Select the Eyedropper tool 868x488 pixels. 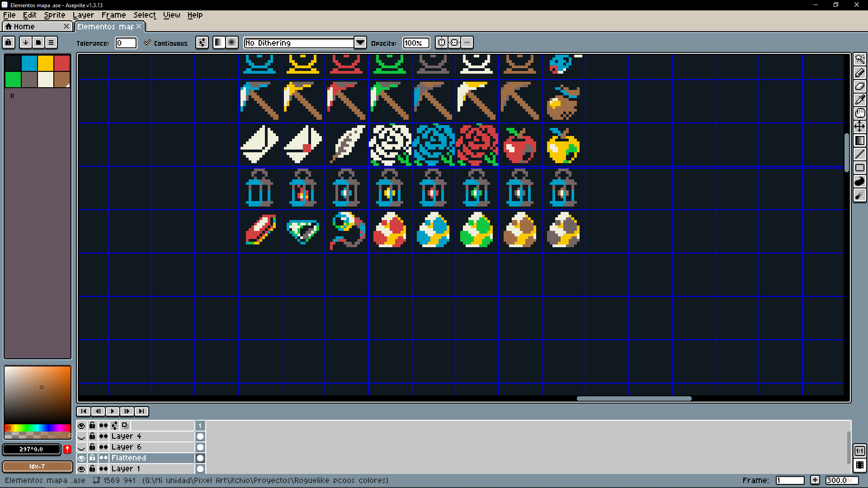[859, 100]
